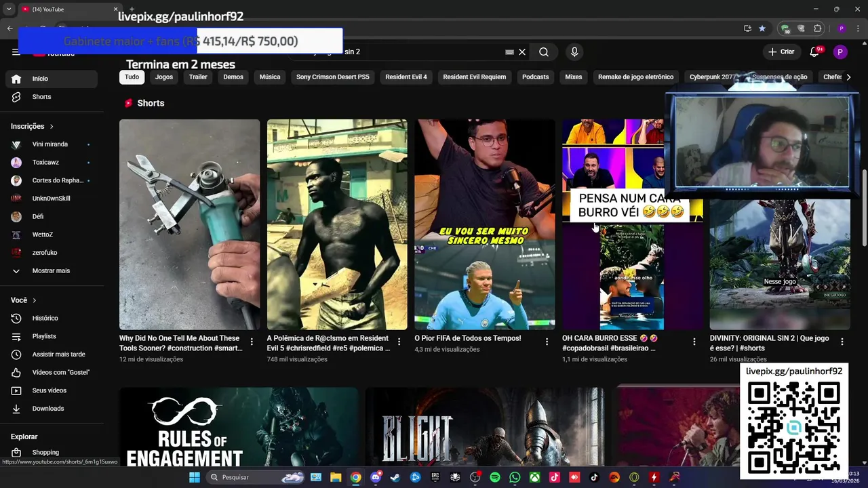Open zerofuko channel
This screenshot has width=868, height=488.
[x=52, y=253]
